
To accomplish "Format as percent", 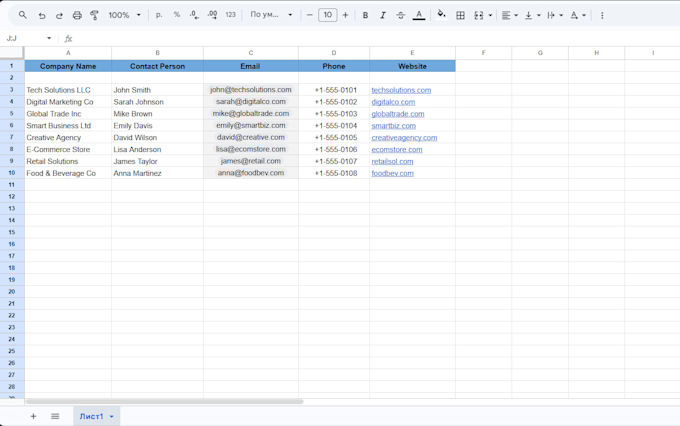I will coord(177,15).
